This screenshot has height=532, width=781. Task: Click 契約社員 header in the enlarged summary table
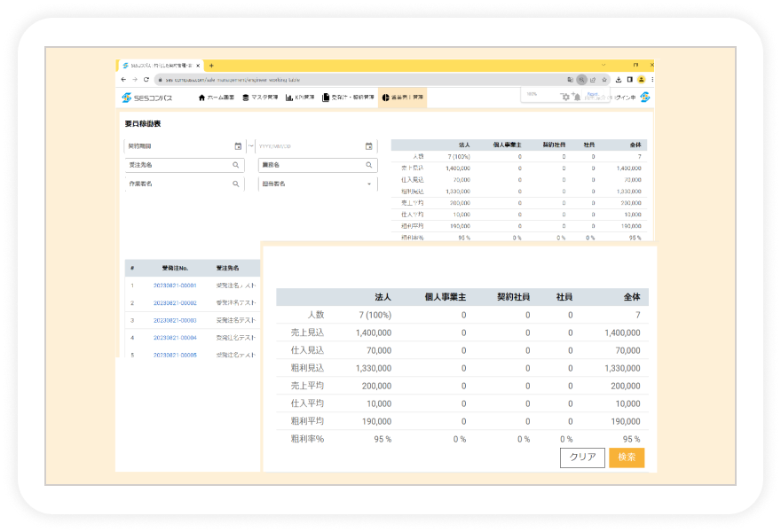(514, 297)
